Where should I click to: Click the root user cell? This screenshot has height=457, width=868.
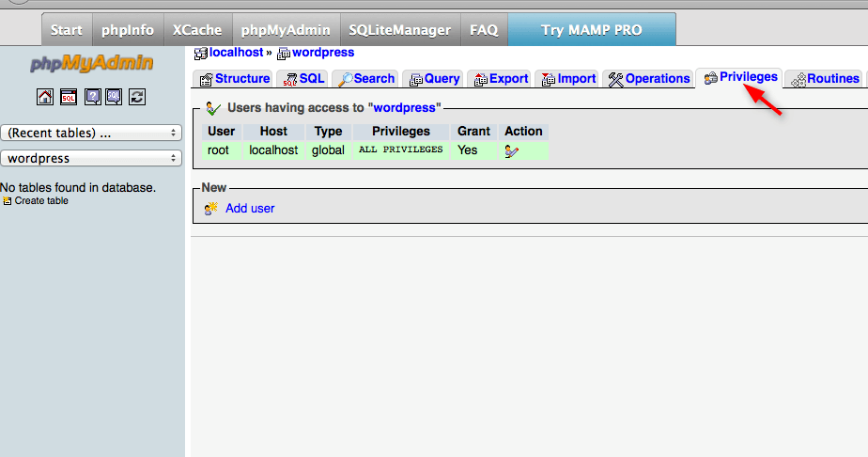point(222,150)
